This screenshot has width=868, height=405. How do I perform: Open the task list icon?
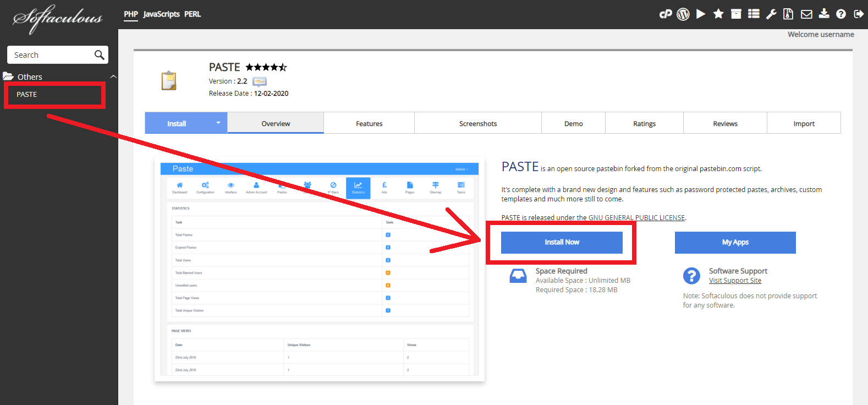point(754,14)
